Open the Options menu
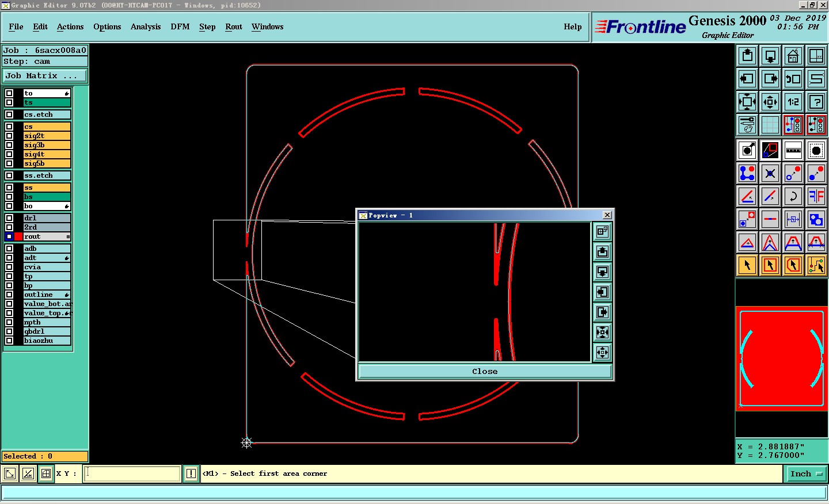 point(107,27)
